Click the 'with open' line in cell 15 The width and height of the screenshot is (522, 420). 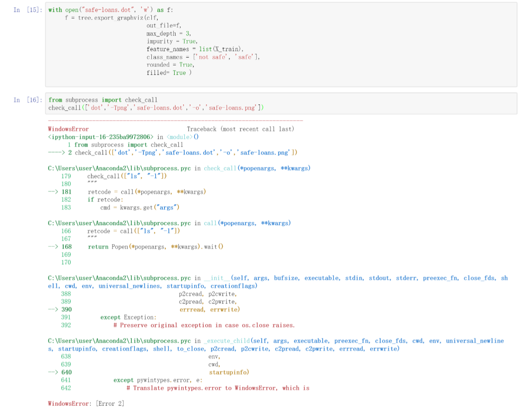[110, 10]
